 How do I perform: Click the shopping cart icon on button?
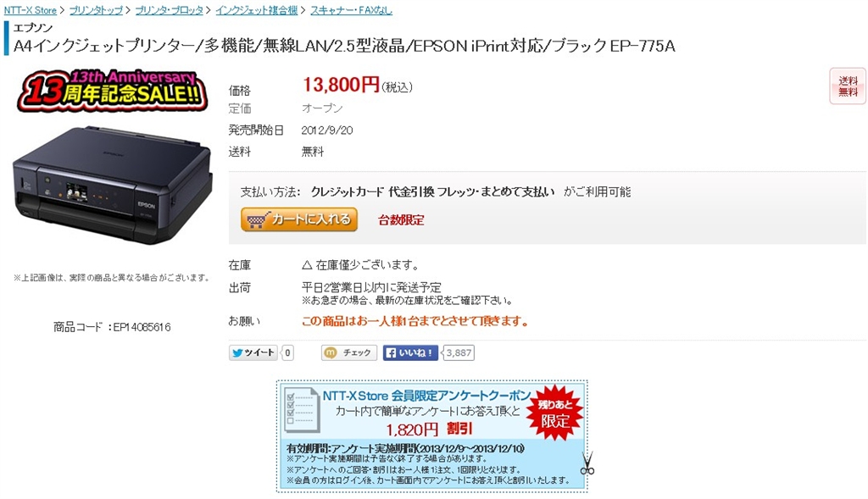coord(258,220)
